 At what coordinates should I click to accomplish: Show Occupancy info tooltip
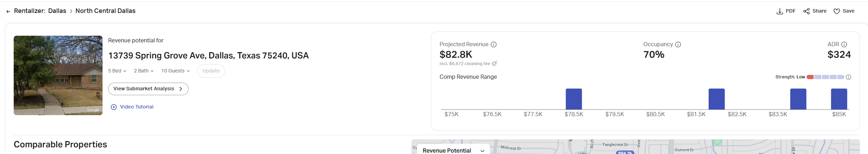(678, 44)
